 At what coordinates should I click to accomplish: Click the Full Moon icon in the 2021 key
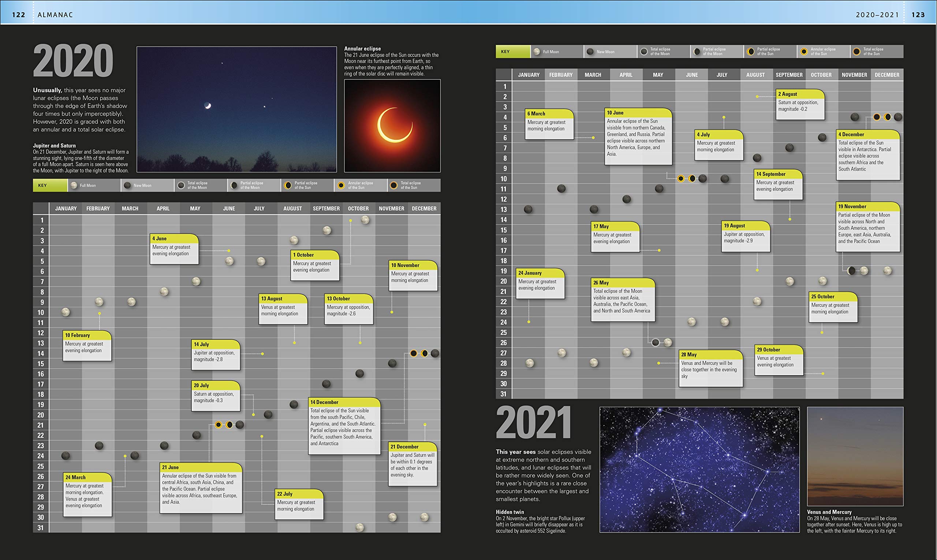537,52
